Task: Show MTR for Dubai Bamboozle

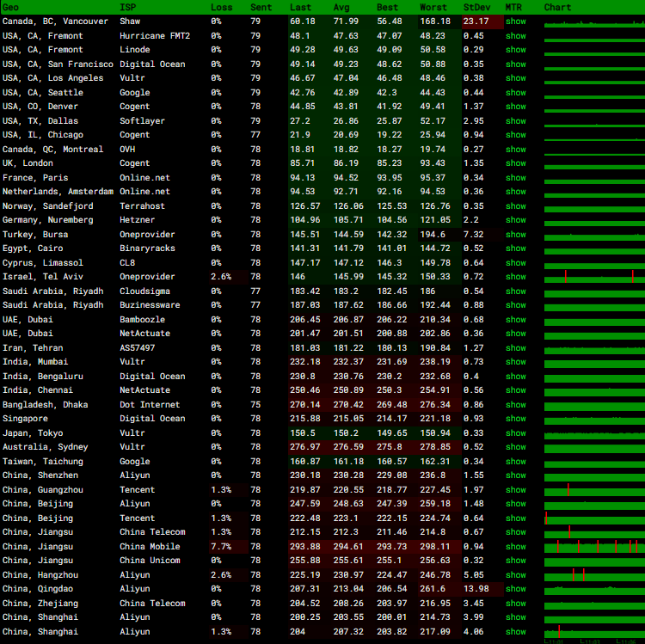Action: (516, 320)
